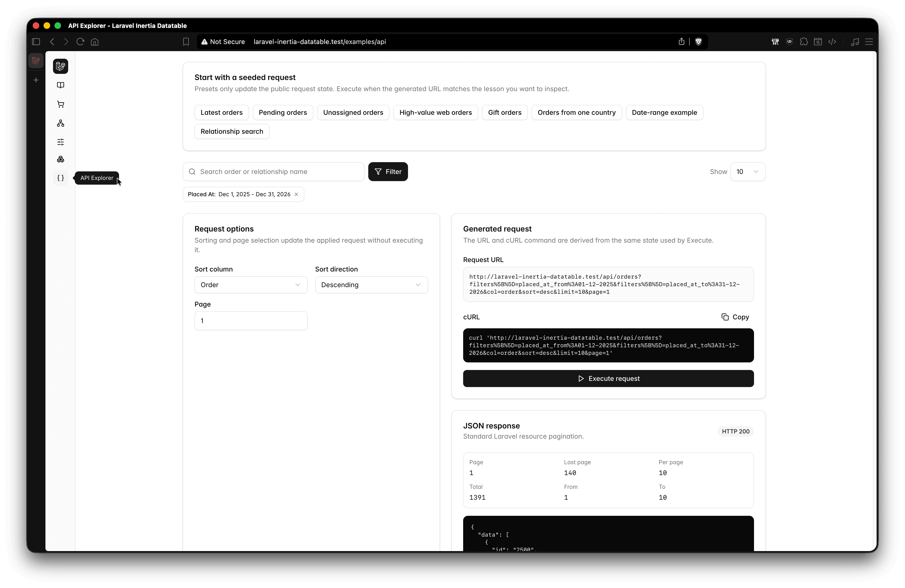
Task: Open the stacked cubes icon in sidebar
Action: click(60, 159)
